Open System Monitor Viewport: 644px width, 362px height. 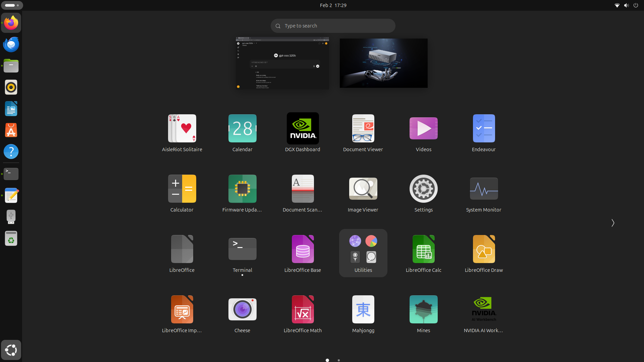[484, 193]
